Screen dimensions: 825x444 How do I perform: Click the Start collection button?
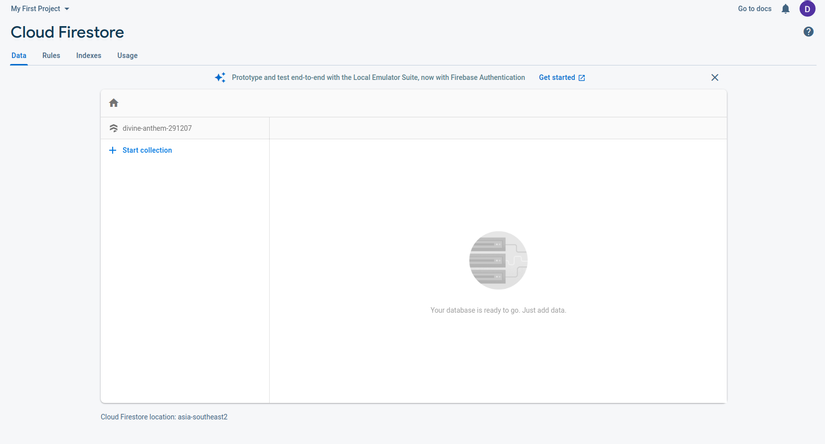coord(140,150)
